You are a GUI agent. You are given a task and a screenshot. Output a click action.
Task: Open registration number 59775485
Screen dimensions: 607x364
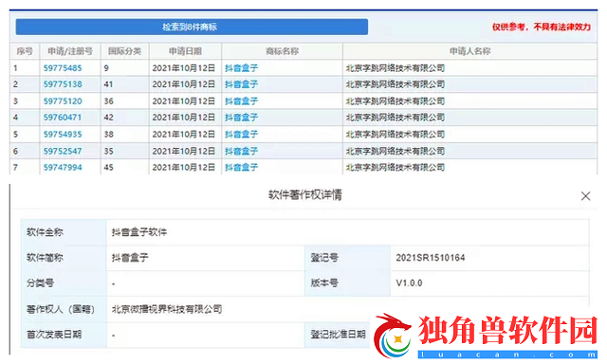click(x=63, y=68)
